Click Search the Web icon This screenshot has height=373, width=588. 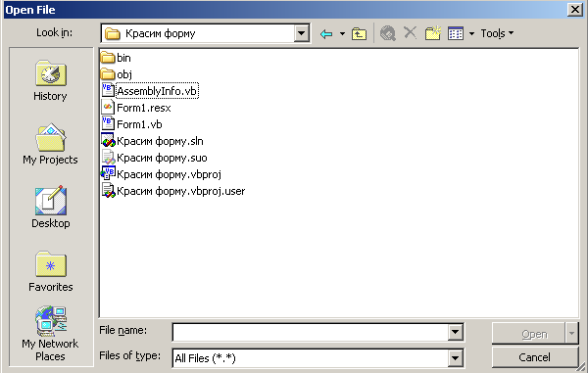tap(388, 33)
